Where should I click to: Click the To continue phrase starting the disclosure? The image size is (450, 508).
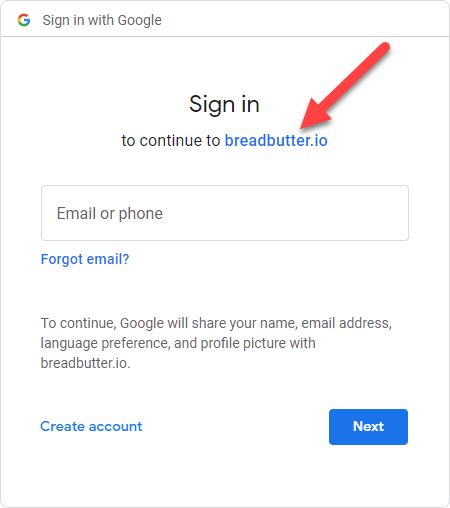[x=78, y=323]
